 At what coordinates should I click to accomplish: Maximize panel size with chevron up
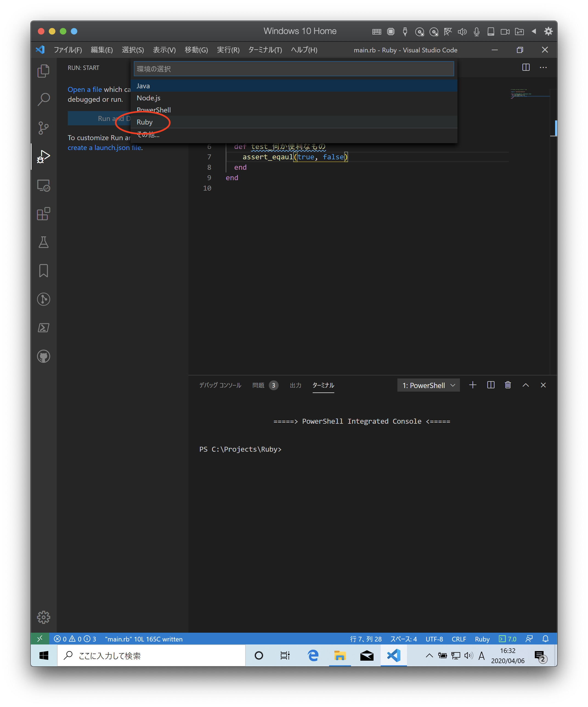(525, 385)
